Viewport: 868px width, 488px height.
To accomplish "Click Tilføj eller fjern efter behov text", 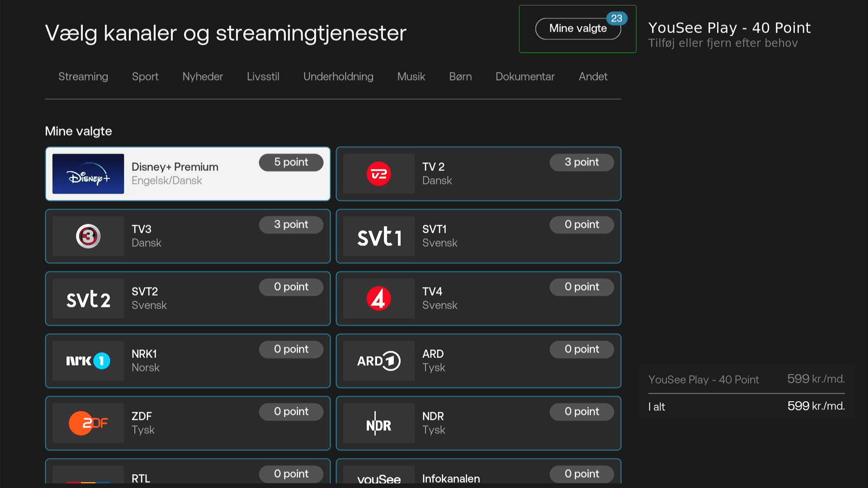I will click(x=723, y=43).
